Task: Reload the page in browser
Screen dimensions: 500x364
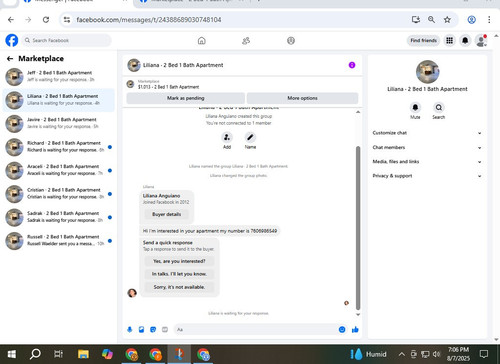Action: pyautogui.click(x=46, y=20)
